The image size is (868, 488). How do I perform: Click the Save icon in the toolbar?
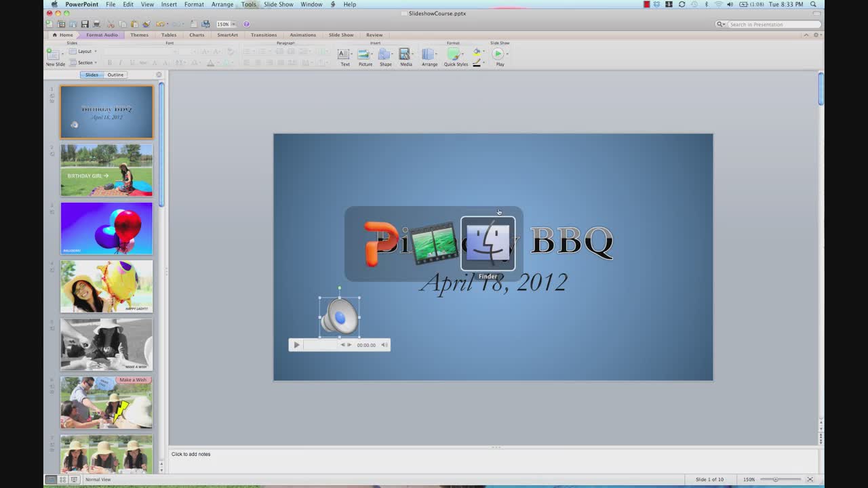coord(85,24)
